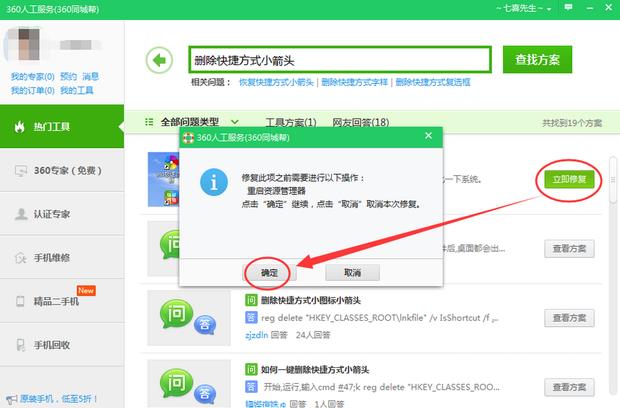The width and height of the screenshot is (620, 408).
Task: Select 热门工具 in sidebar
Action: tap(62, 127)
